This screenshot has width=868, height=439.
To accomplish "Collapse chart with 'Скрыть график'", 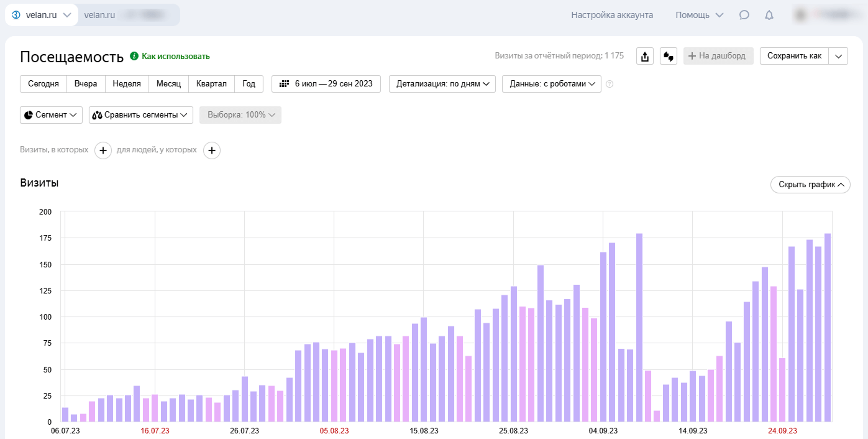I will [810, 185].
